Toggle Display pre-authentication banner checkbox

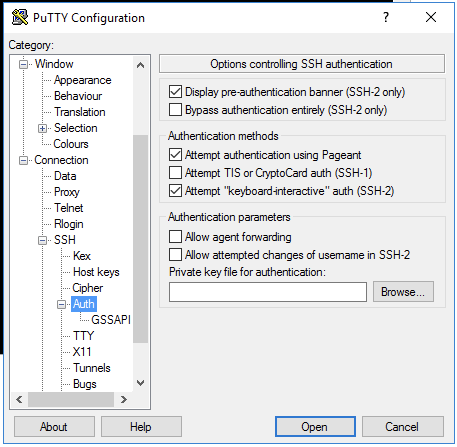click(x=175, y=92)
